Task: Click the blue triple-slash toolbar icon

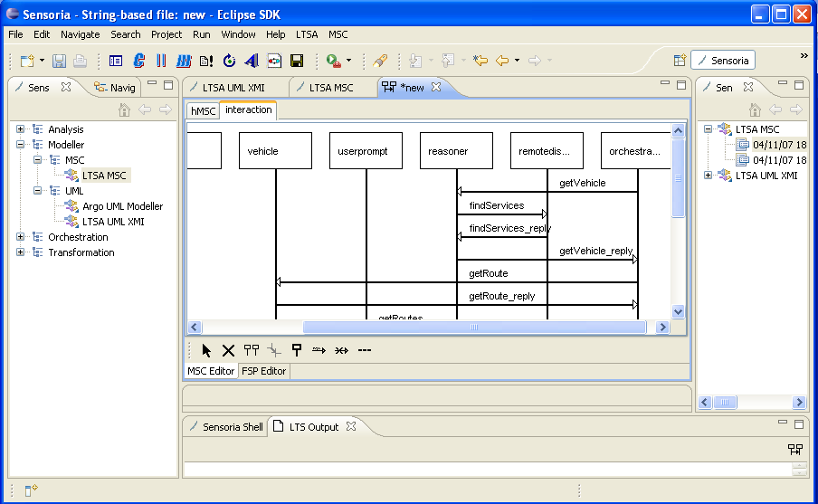Action: tap(183, 61)
